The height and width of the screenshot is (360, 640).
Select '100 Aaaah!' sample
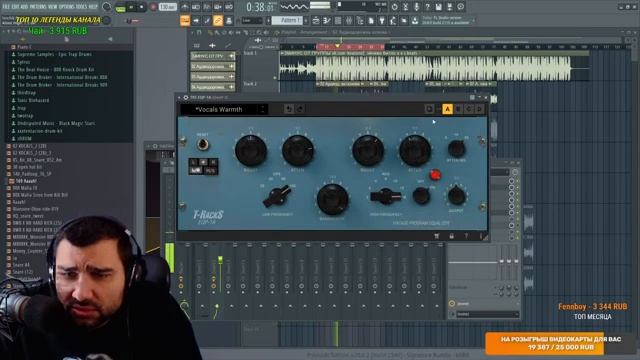(x=26, y=181)
